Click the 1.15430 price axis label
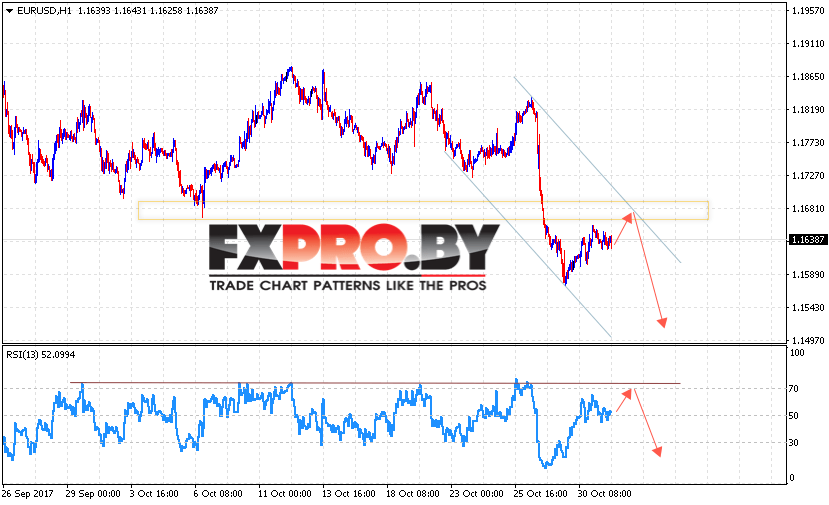The height and width of the screenshot is (505, 829). (808, 308)
